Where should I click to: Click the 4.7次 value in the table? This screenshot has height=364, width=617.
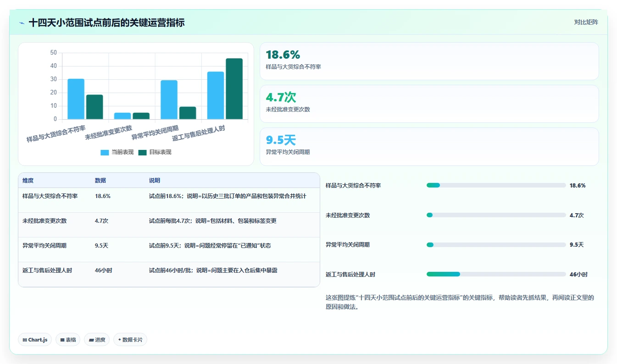coord(102,221)
